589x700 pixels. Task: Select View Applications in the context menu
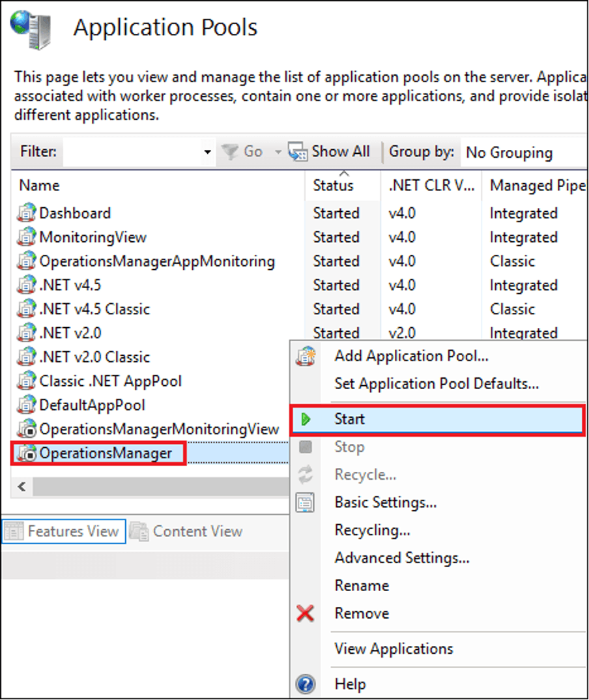(x=394, y=649)
